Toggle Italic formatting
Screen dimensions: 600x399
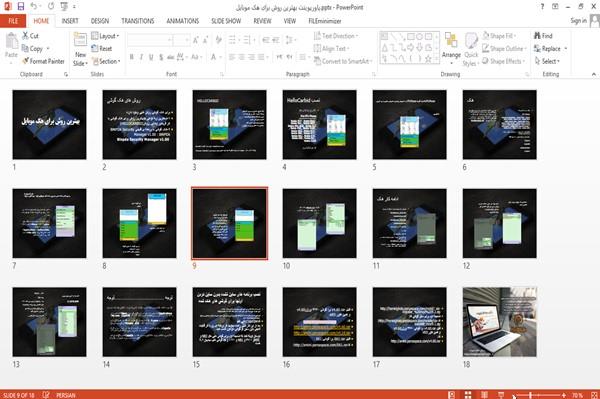141,57
